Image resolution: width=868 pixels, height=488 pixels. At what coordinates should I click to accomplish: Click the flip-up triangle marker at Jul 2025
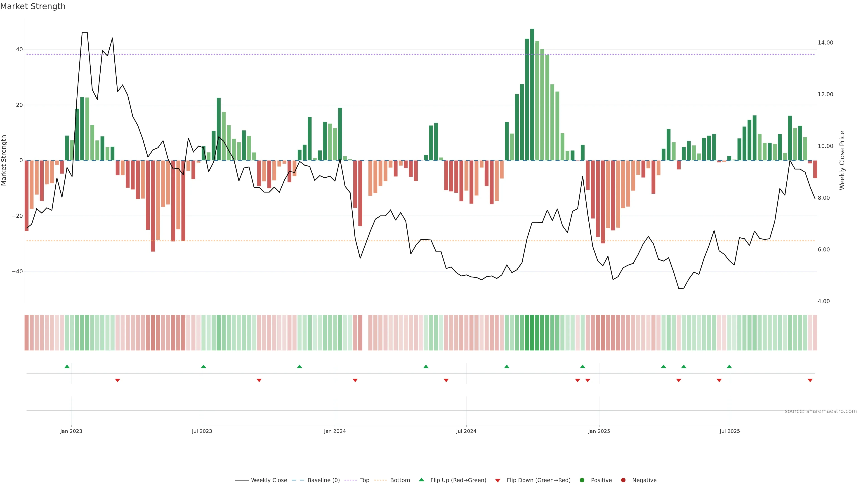[729, 366]
